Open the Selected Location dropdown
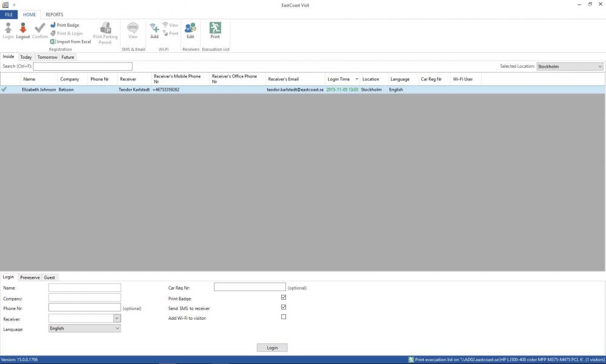 click(570, 67)
